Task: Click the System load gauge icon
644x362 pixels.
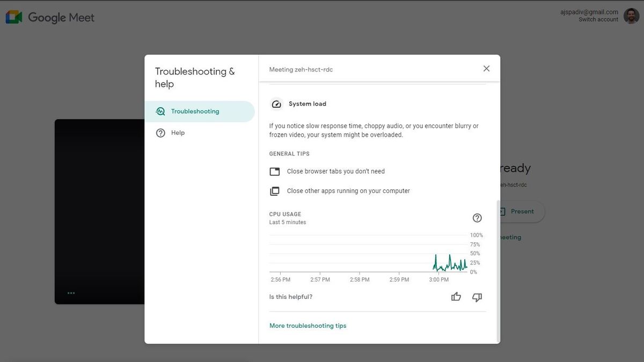Action: click(x=276, y=104)
